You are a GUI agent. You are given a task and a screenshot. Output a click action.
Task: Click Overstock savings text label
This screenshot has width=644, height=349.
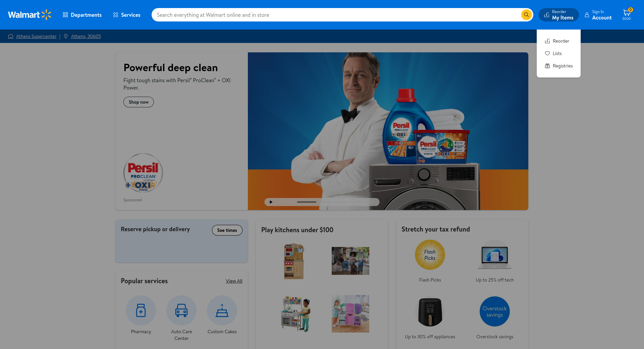click(495, 337)
